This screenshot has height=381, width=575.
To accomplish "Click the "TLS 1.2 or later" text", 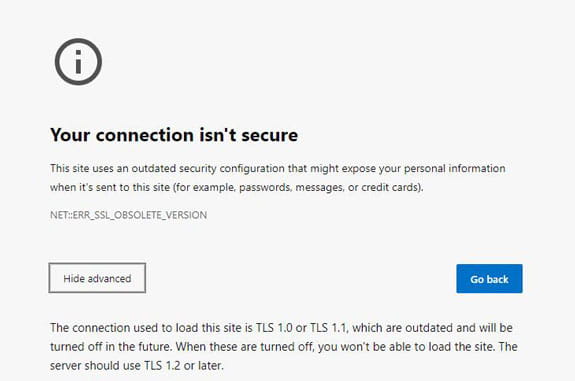I will tap(183, 366).
